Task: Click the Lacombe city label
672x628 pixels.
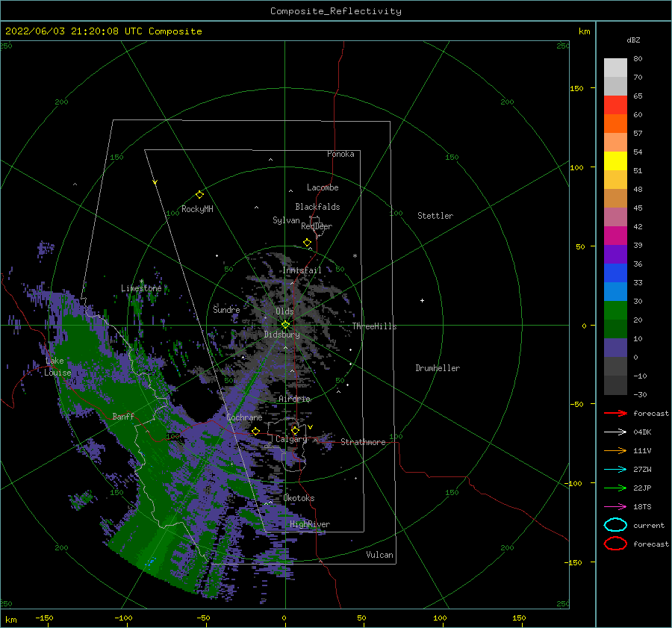Action: point(323,187)
